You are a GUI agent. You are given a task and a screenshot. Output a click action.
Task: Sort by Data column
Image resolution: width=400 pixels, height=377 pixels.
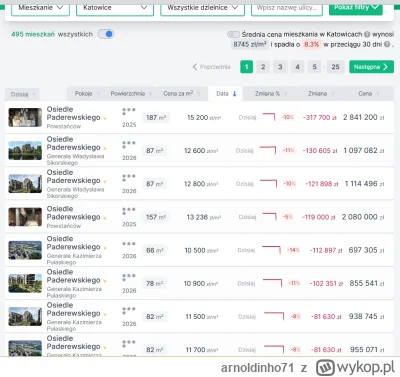coord(226,94)
